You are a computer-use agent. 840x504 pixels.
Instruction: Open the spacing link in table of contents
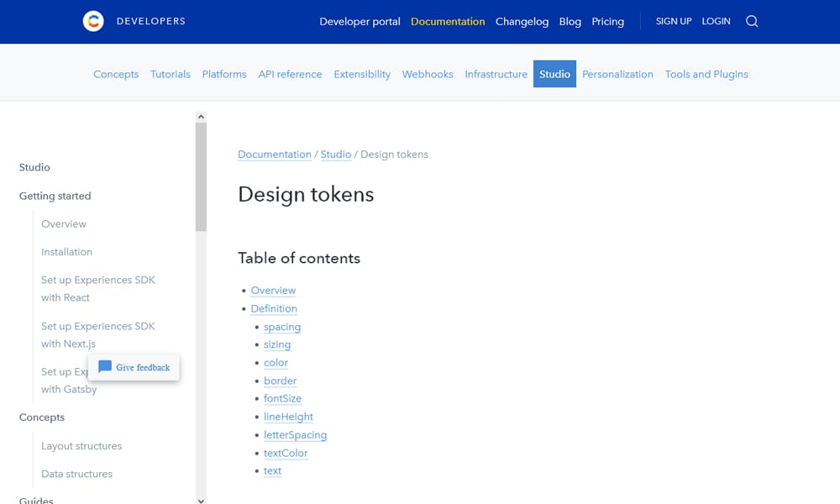point(282,327)
